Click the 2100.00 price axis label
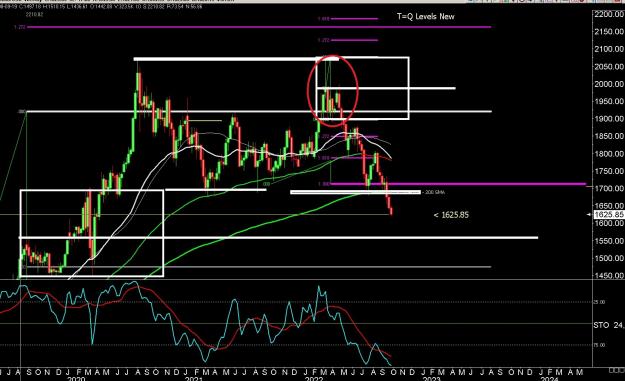Viewport: 625px width, 381px height. (609, 49)
